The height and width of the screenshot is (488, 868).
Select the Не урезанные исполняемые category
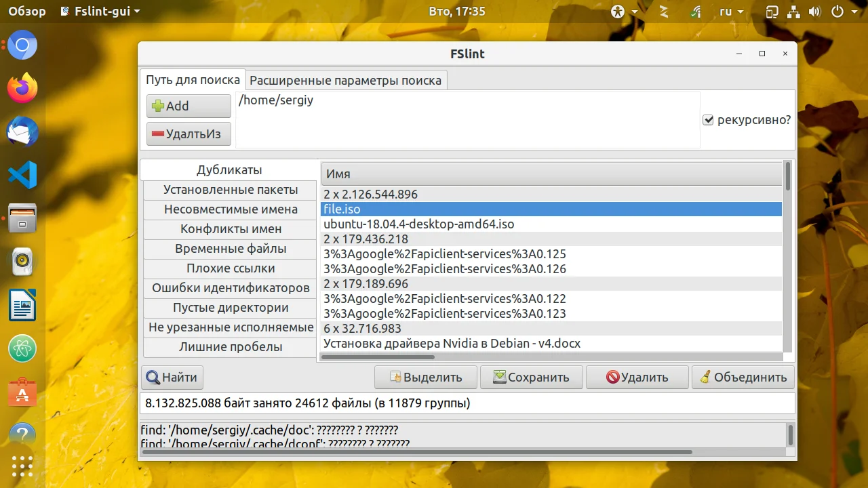[231, 327]
